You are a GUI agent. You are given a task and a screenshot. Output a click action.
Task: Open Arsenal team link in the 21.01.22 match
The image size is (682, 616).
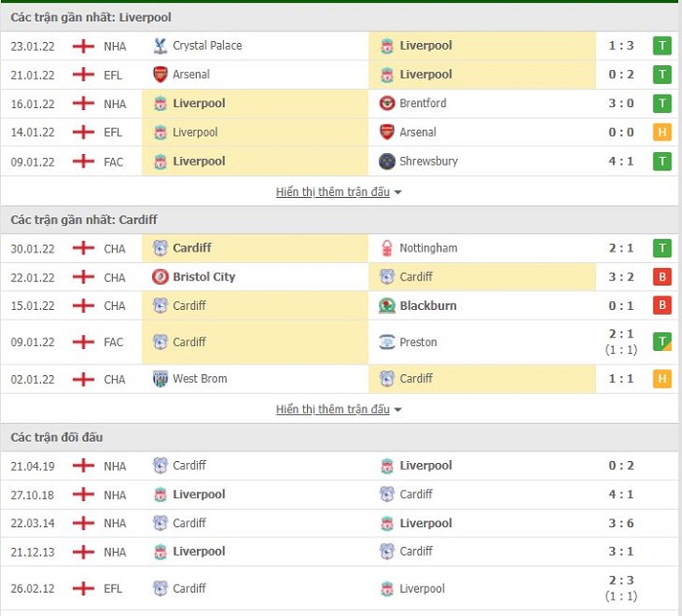191,75
